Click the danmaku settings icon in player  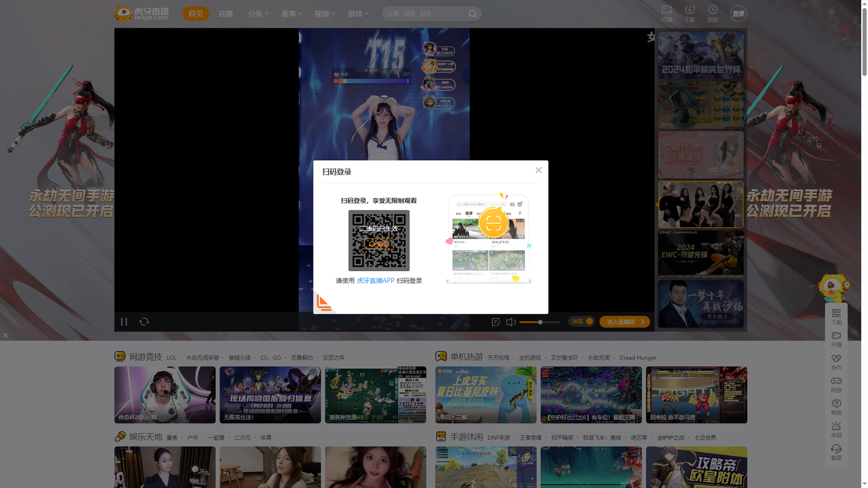tap(495, 322)
